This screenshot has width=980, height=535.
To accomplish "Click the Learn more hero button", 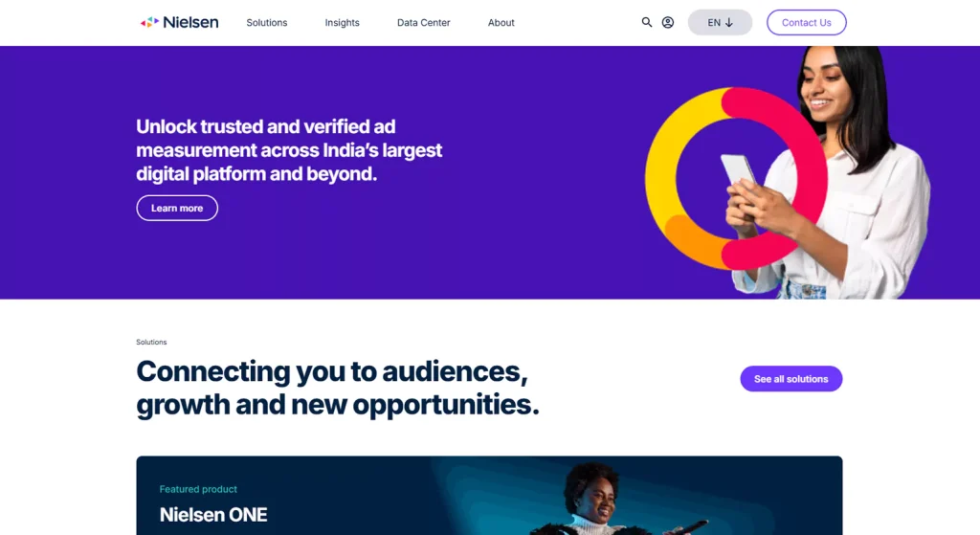I will [177, 208].
